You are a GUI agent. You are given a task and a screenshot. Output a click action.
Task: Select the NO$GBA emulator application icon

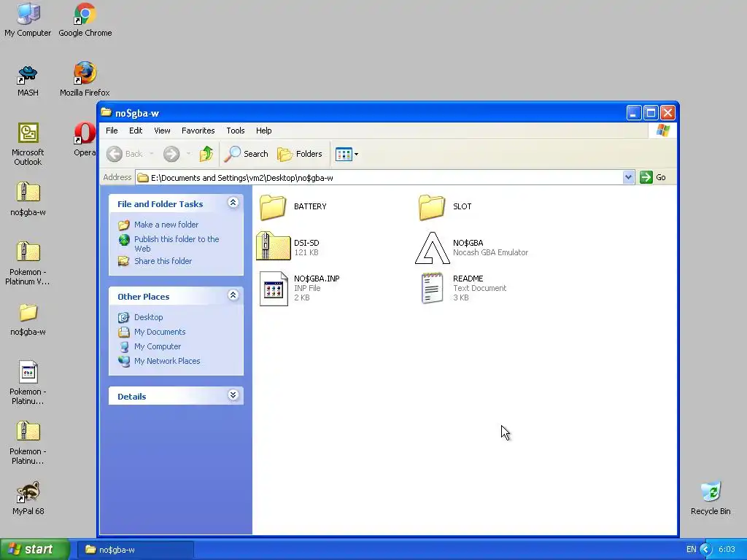(x=432, y=248)
